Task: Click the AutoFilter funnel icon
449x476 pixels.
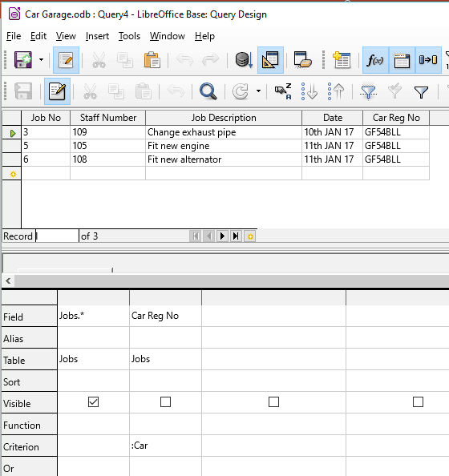Action: click(x=368, y=91)
